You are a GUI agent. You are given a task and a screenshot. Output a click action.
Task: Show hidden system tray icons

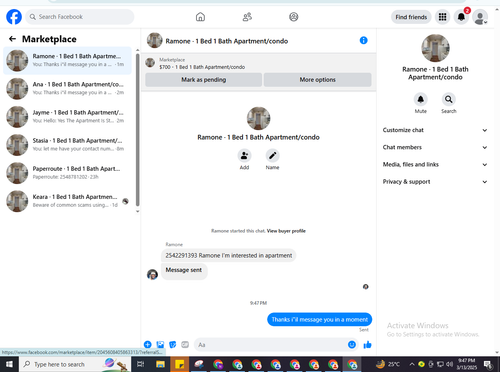(x=412, y=364)
